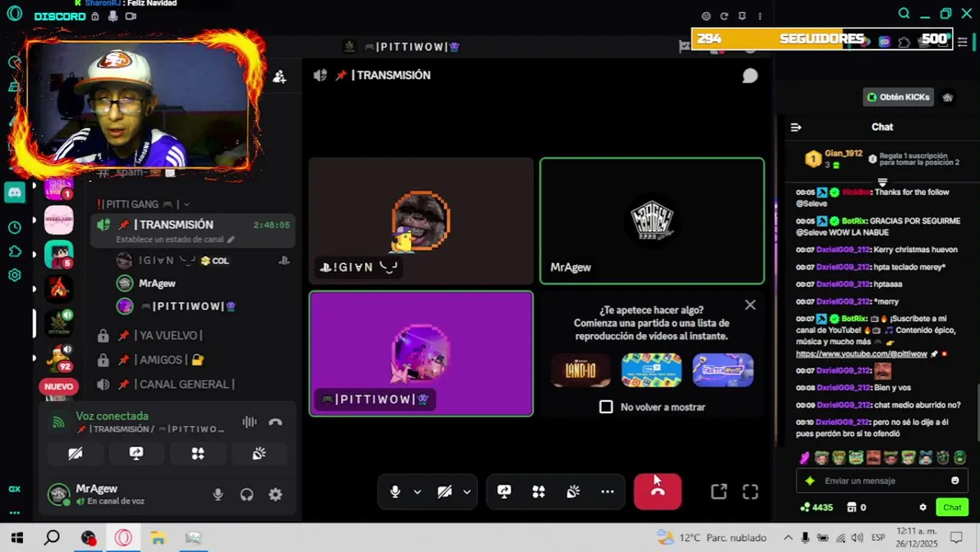This screenshot has height=552, width=980.
Task: Collapse the Kick chat panel
Action: 796,127
